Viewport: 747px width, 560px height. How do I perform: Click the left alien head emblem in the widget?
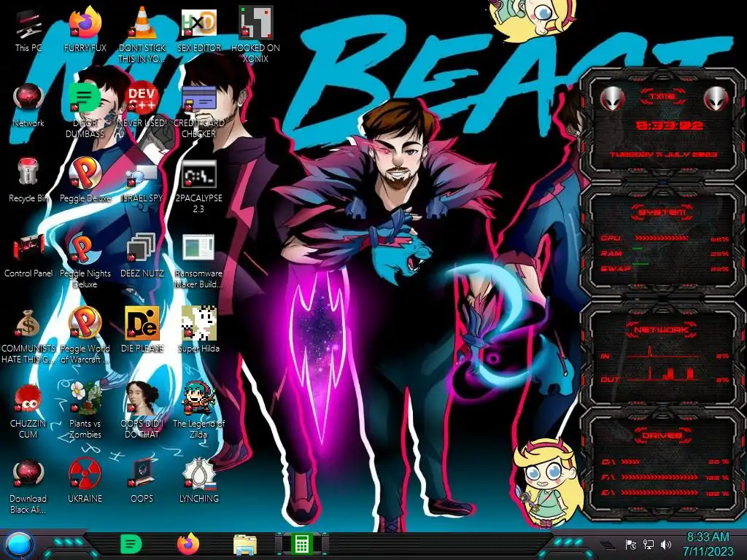[612, 98]
